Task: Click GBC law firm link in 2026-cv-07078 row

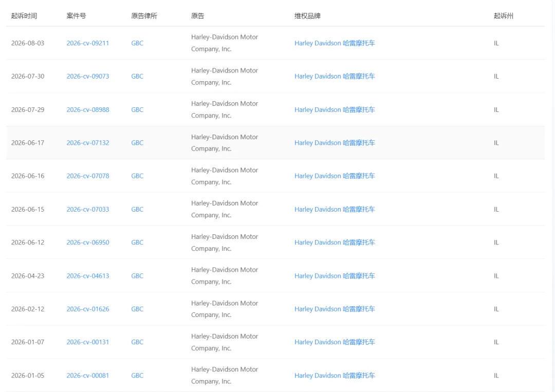Action: coord(137,176)
